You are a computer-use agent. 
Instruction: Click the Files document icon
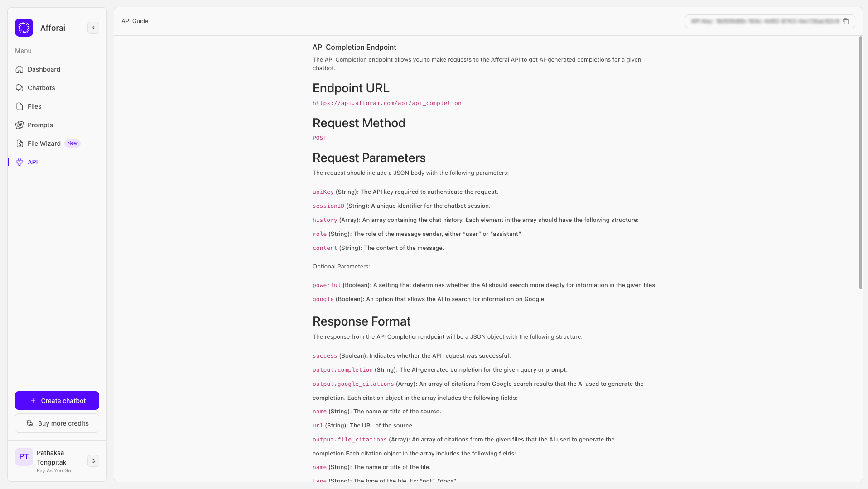coord(19,106)
